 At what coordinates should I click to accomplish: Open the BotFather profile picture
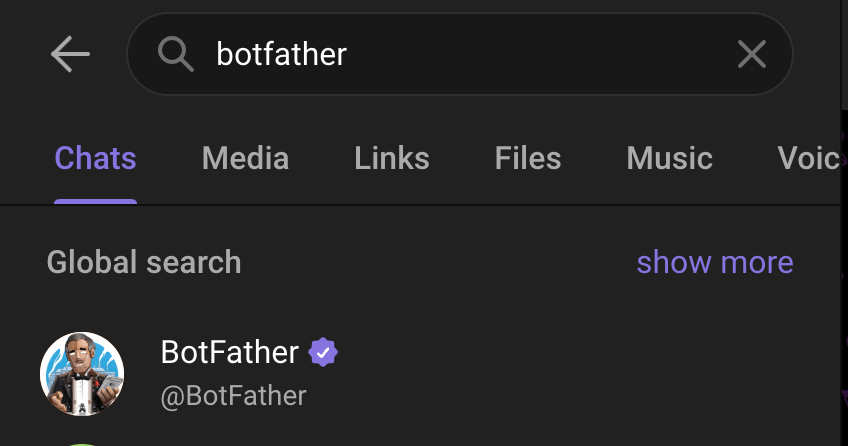tap(82, 374)
